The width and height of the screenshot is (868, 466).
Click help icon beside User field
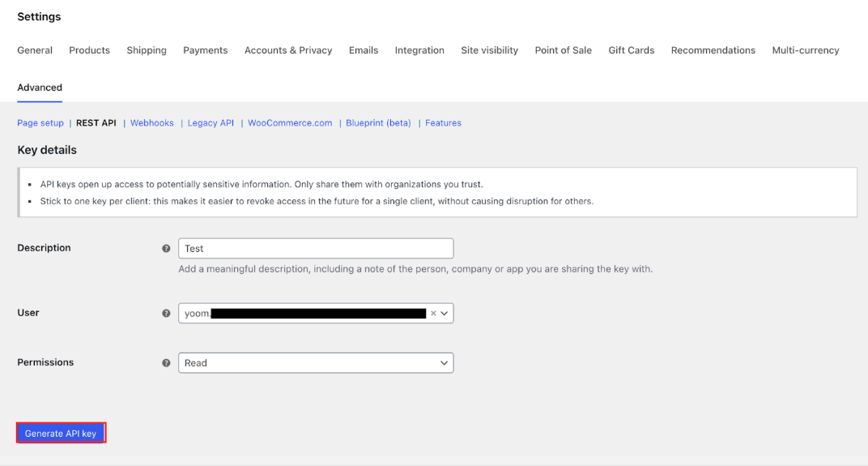coord(166,314)
